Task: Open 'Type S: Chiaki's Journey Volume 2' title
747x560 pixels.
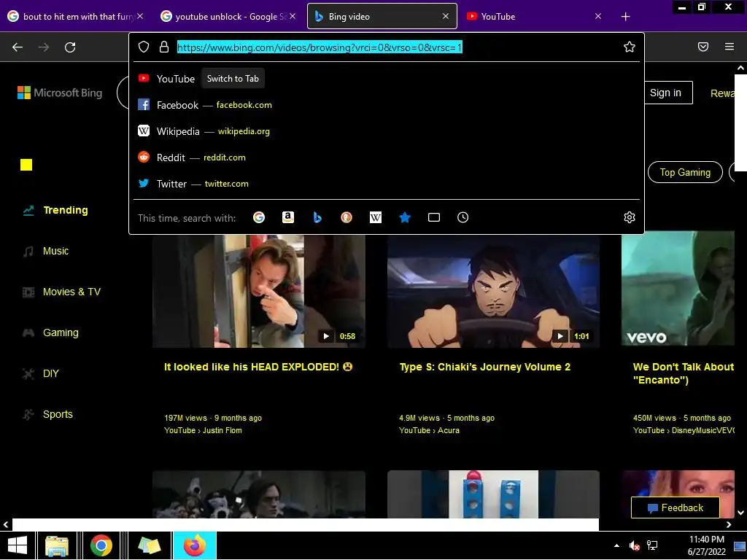Action: coord(485,367)
